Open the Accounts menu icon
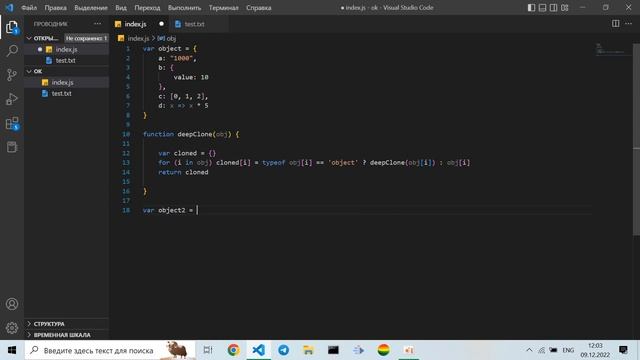The height and width of the screenshot is (360, 640). coord(12,304)
